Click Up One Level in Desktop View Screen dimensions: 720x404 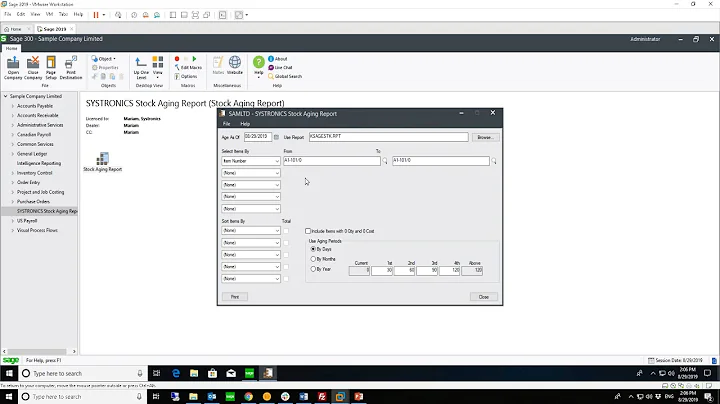pos(141,67)
